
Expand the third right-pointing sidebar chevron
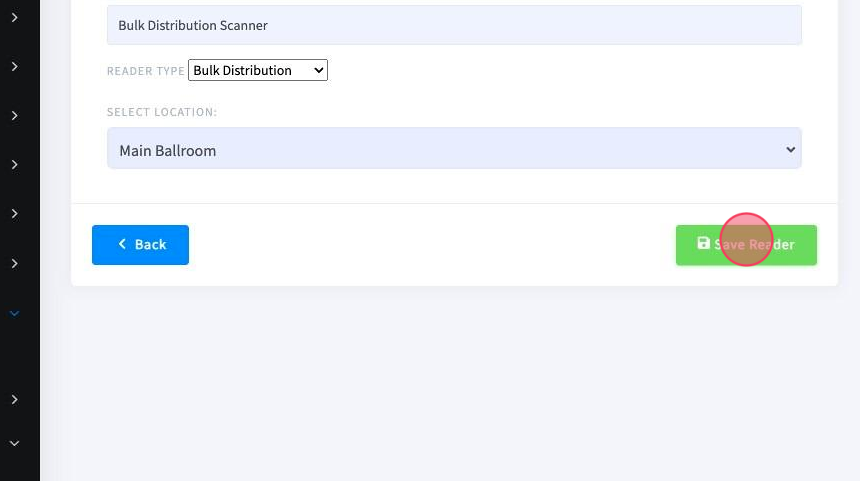pyautogui.click(x=15, y=116)
